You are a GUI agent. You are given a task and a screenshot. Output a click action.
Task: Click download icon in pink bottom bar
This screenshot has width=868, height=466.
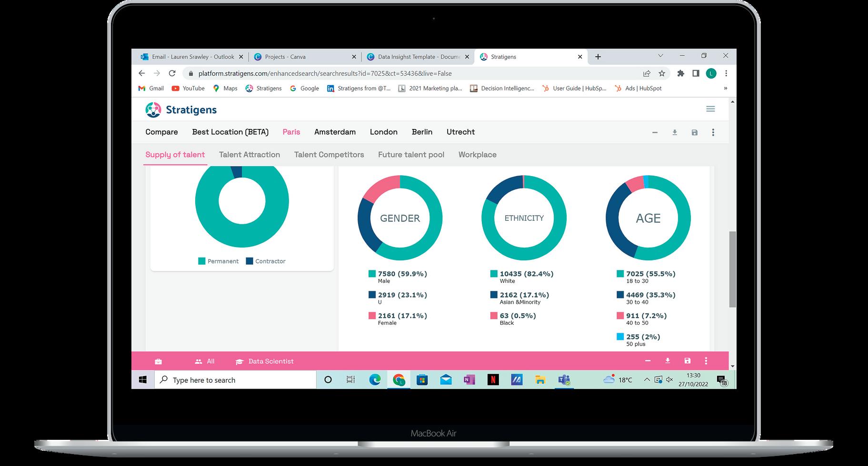pos(668,361)
